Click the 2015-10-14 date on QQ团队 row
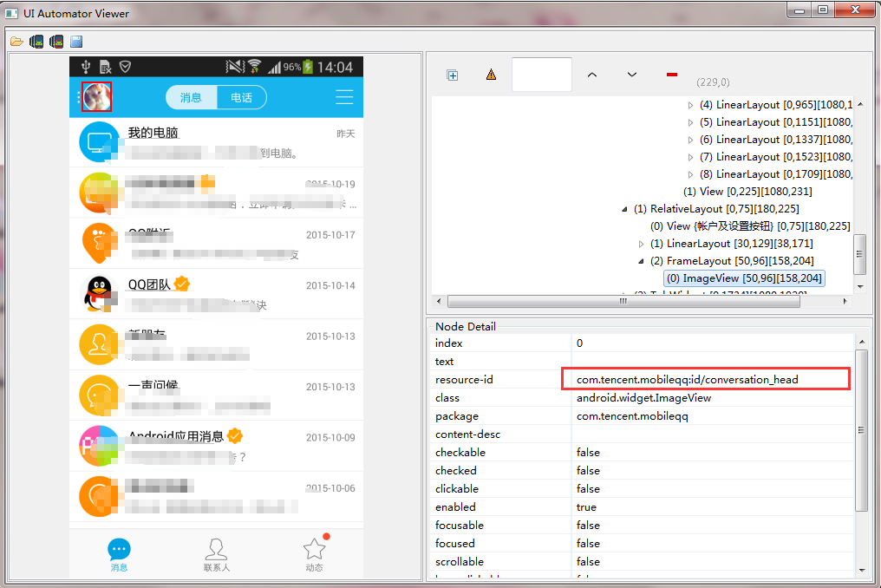This screenshot has height=588, width=881. pyautogui.click(x=330, y=285)
